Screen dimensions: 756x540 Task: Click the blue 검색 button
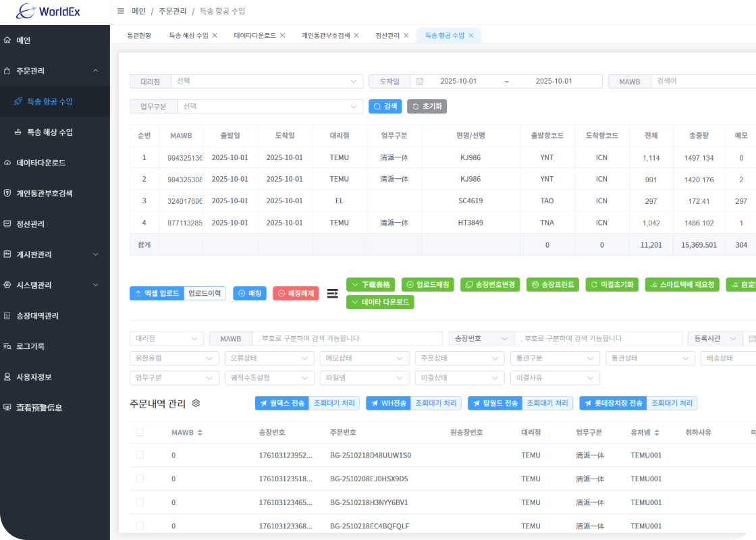(x=385, y=107)
